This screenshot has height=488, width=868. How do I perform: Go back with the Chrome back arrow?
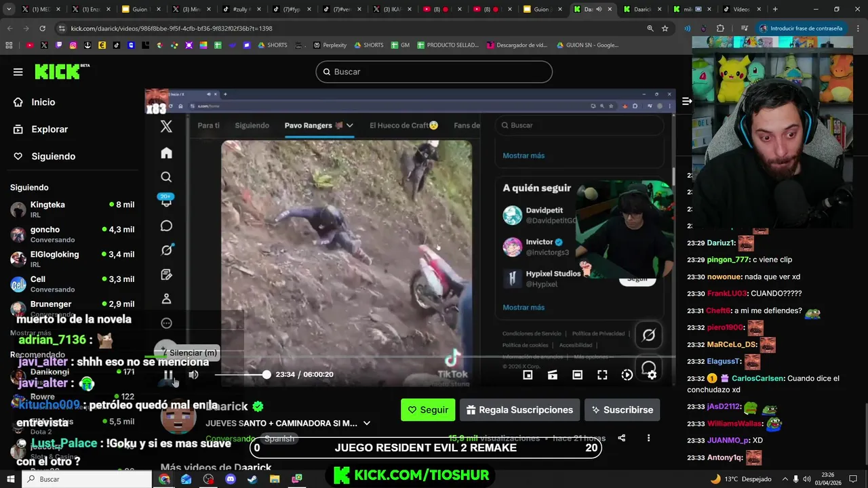click(9, 28)
